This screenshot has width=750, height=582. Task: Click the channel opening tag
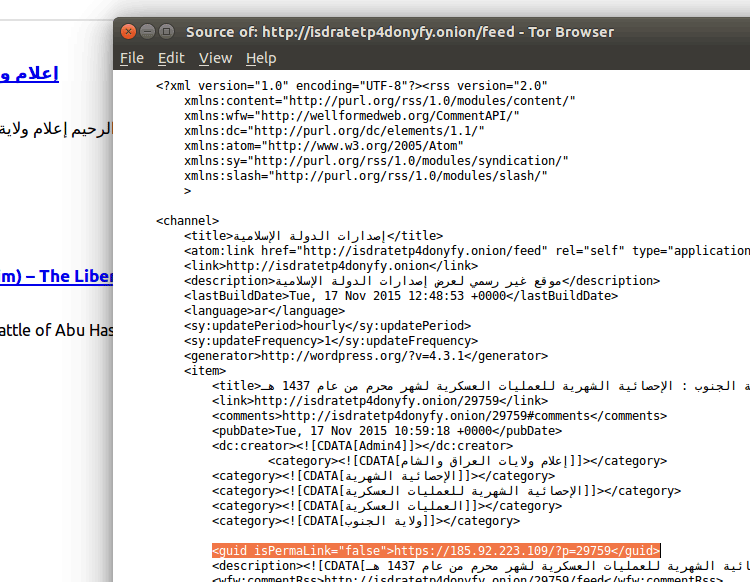point(188,220)
